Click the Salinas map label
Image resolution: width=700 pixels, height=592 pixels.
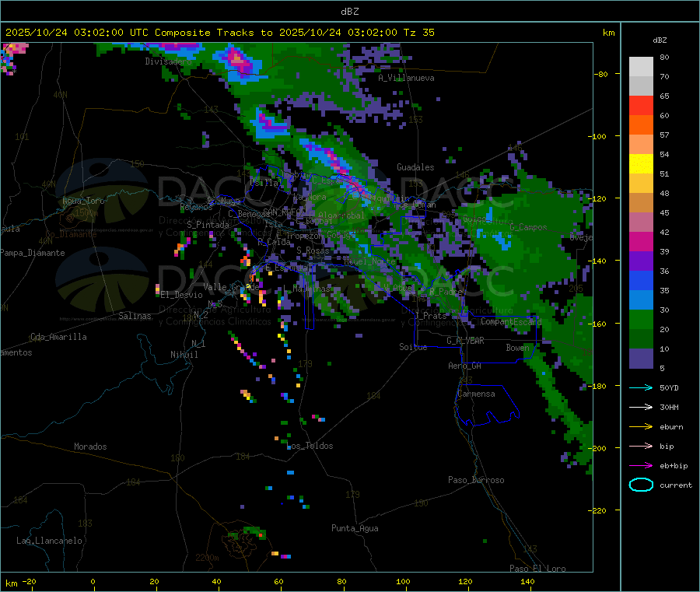tap(135, 316)
